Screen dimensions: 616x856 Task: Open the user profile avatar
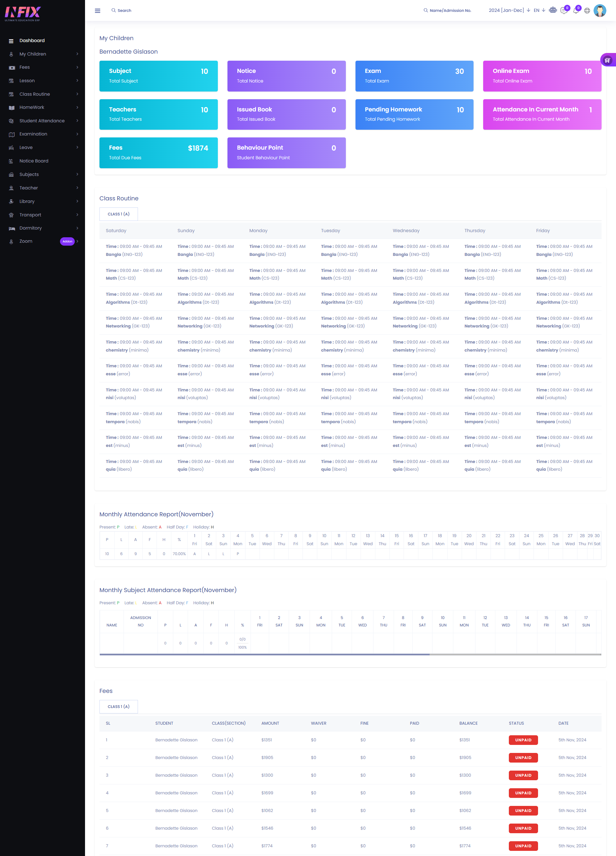pos(599,11)
